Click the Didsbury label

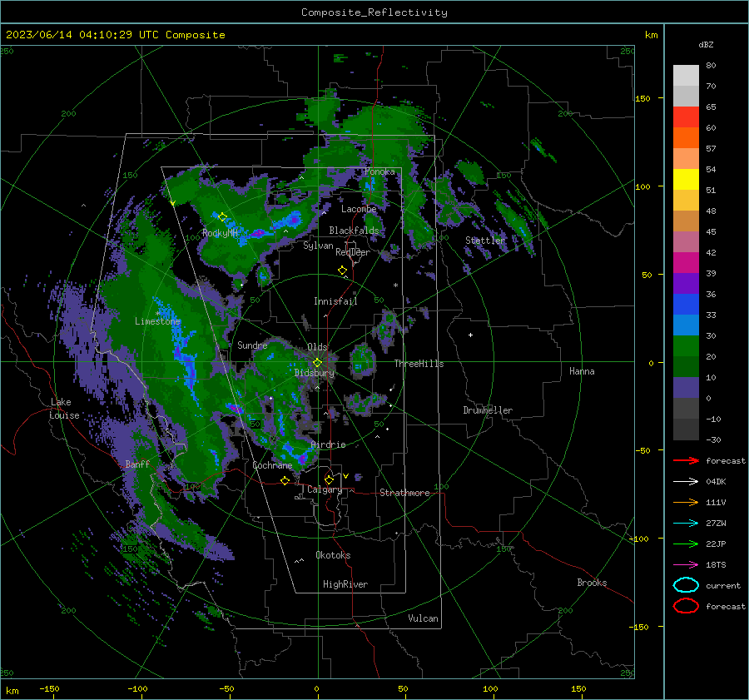315,373
